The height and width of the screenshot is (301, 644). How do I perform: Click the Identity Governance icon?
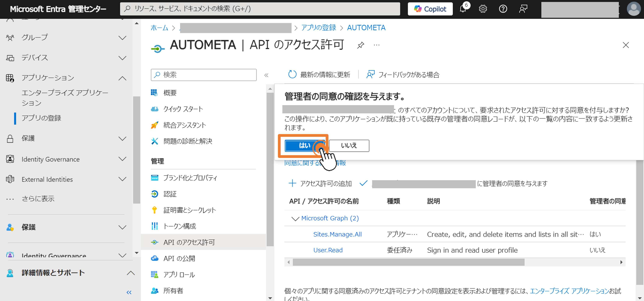[x=10, y=159]
